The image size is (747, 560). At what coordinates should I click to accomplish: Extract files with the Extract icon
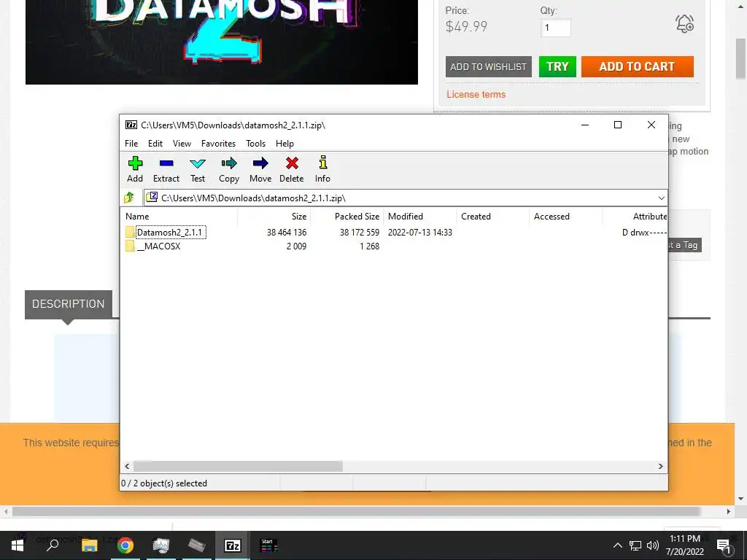[x=166, y=163]
